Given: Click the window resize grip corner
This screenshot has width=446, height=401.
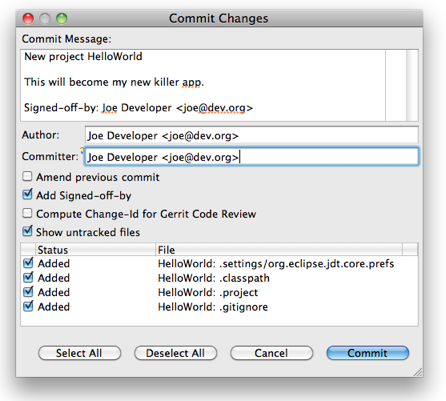Looking at the screenshot, I should click(x=418, y=372).
